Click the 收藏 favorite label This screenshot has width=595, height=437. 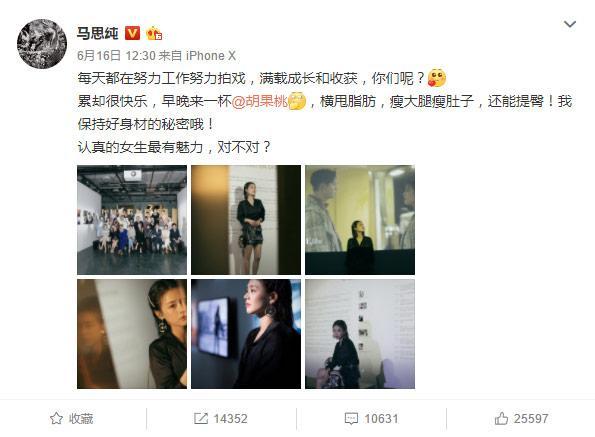click(x=81, y=419)
